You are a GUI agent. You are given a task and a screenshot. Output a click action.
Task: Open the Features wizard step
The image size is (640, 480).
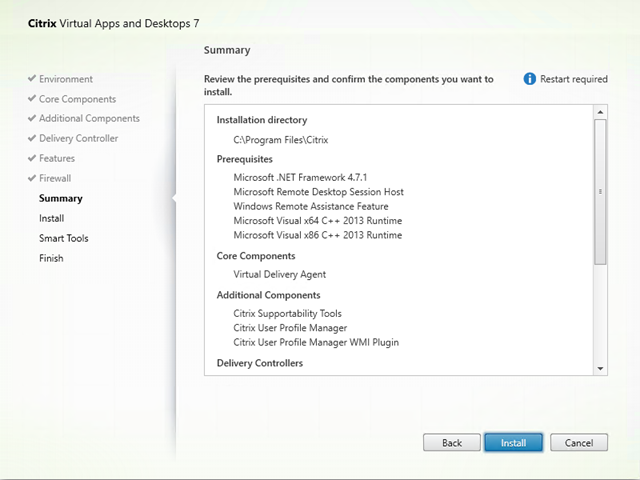click(x=57, y=158)
